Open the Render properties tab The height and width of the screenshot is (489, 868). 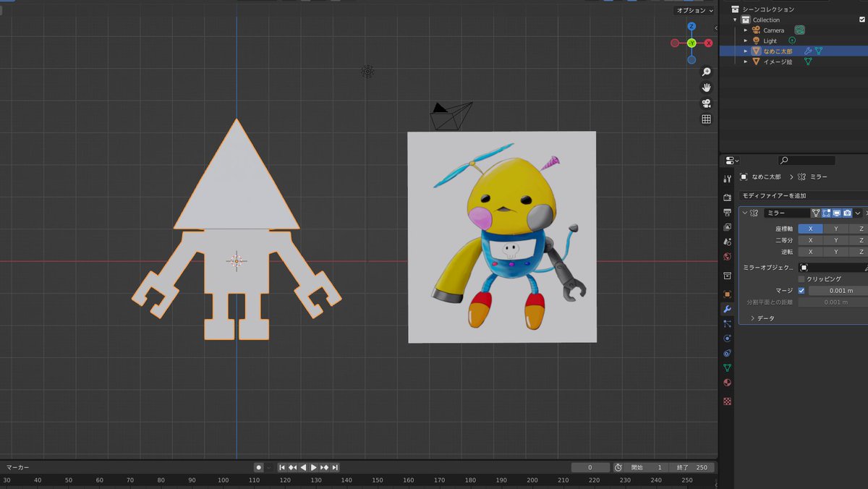[x=728, y=197]
